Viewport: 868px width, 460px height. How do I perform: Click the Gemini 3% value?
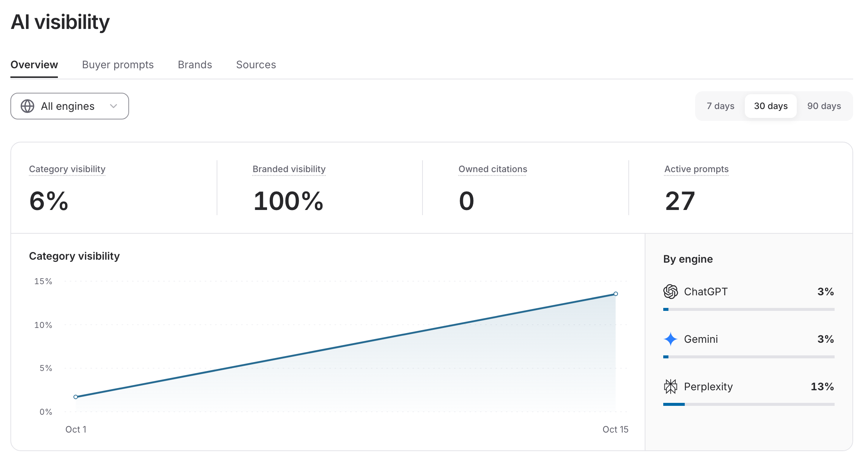(x=826, y=339)
